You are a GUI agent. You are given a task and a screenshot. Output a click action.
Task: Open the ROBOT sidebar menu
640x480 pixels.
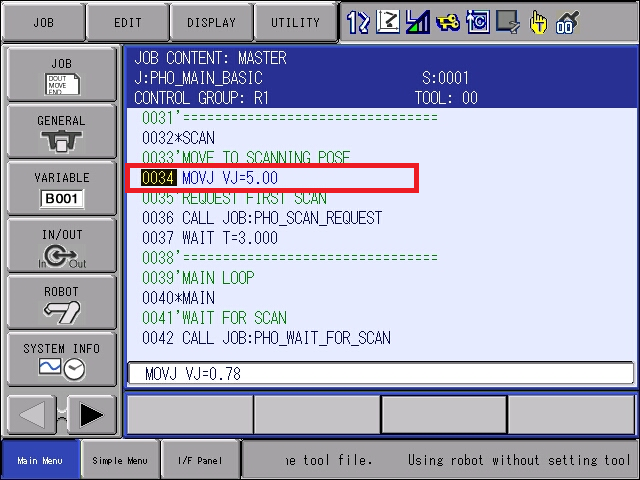[62, 302]
